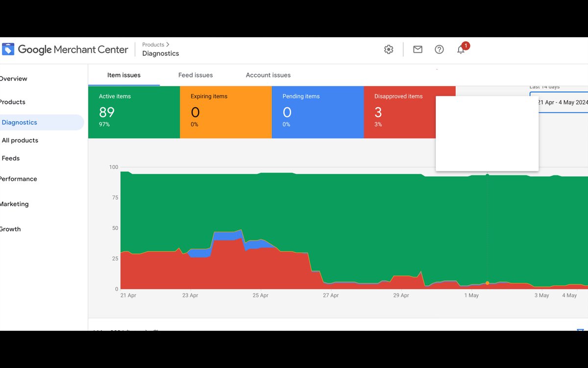Open All products in the sidebar

[20, 140]
